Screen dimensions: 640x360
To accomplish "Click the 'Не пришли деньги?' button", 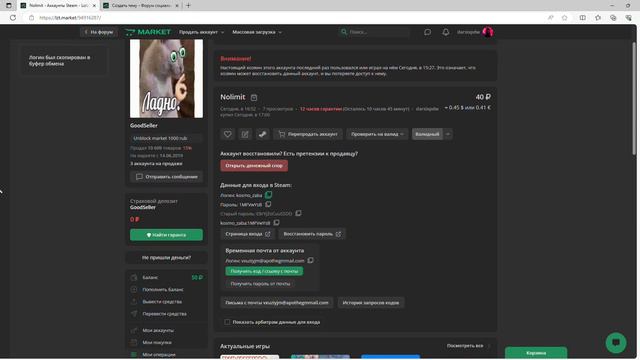I will [167, 258].
